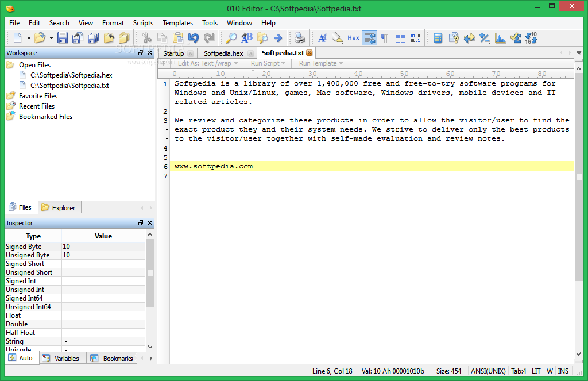Close the Inspector panel

pos(150,222)
